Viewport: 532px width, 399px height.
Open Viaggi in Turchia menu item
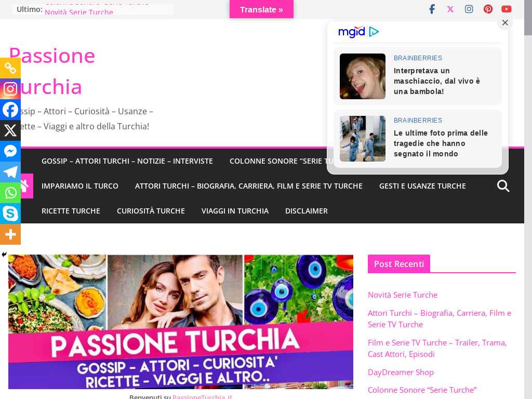pyautogui.click(x=235, y=211)
